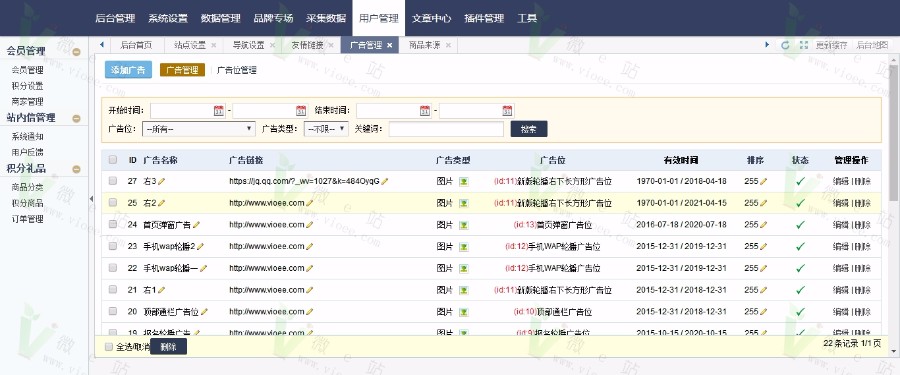Toggle status checkmark of ad ID 27

[800, 181]
